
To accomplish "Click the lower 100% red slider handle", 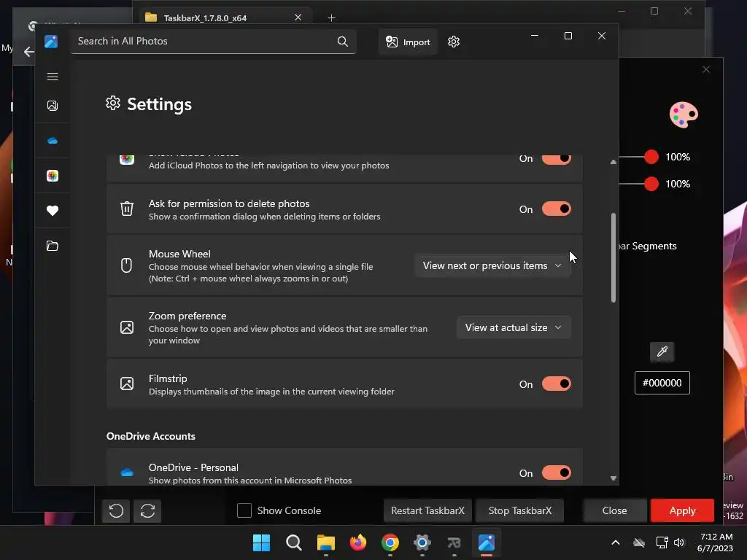I will tap(651, 184).
